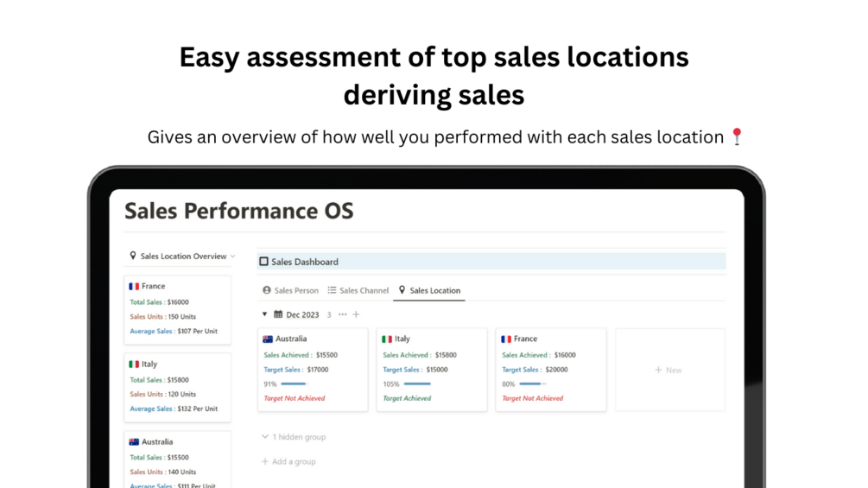The height and width of the screenshot is (488, 868).
Task: Click Target Sales $20000 on France card
Action: tap(535, 369)
